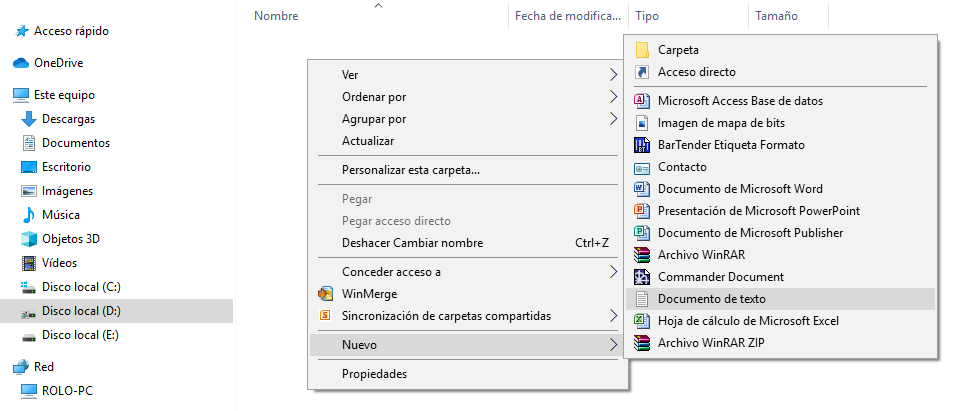Click the Microsoft Publisher document icon
Viewport: 956px width, 411px height.
(x=642, y=233)
